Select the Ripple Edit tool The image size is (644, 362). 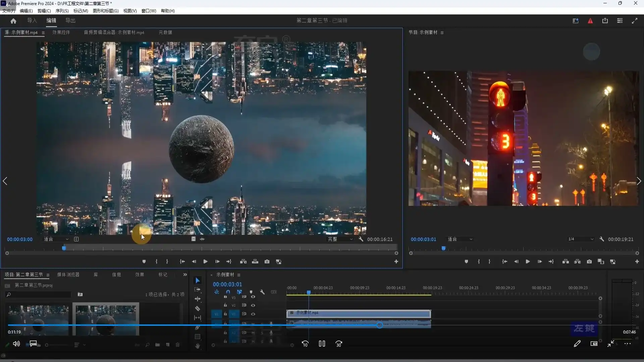click(198, 299)
